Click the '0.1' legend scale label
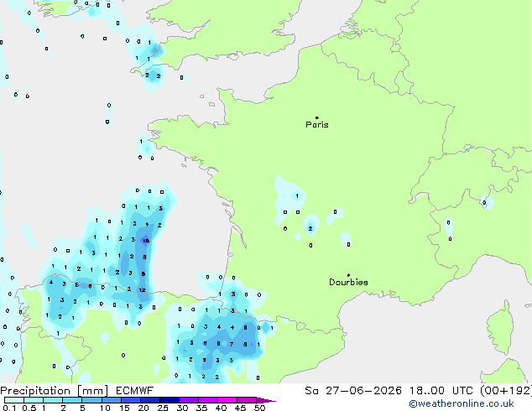The image size is (532, 411). [9, 408]
